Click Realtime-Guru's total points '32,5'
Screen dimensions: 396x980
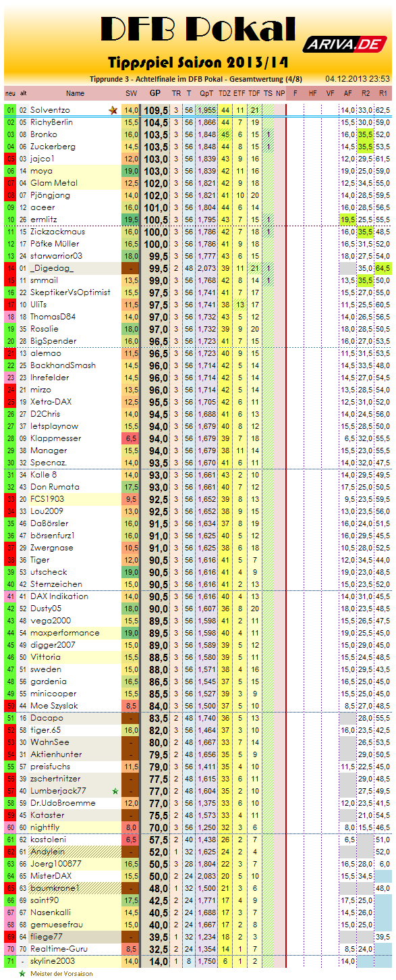[157, 949]
